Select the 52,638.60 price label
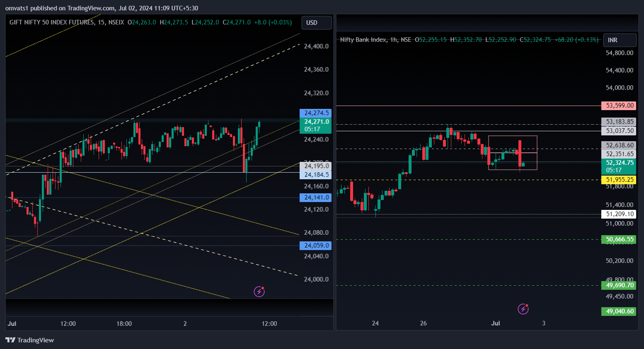This screenshot has width=644, height=349. click(619, 145)
